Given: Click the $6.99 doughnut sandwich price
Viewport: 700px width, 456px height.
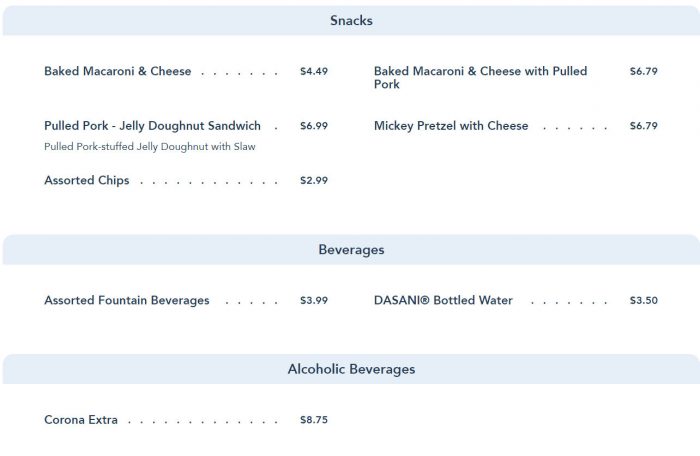Looking at the screenshot, I should point(314,126).
